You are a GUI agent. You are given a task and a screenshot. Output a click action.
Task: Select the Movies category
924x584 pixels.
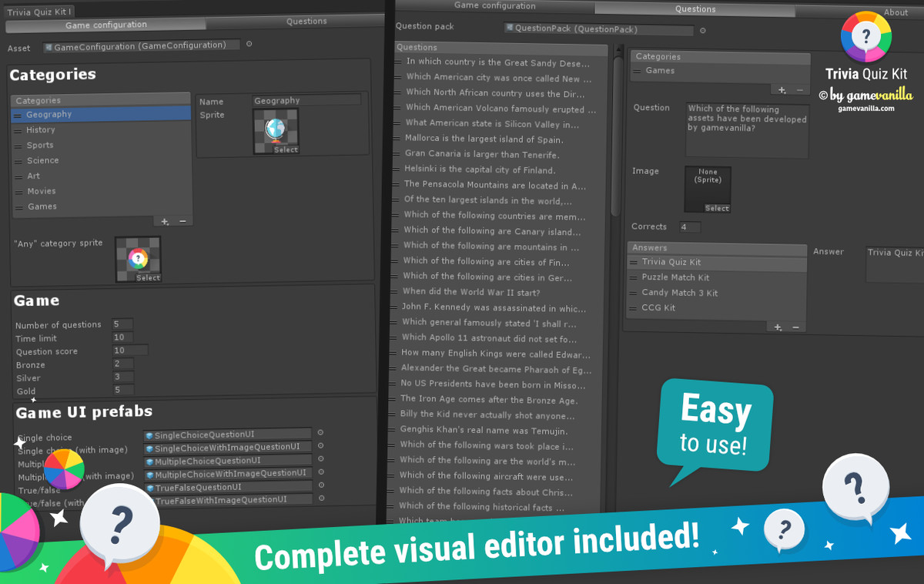pyautogui.click(x=101, y=192)
